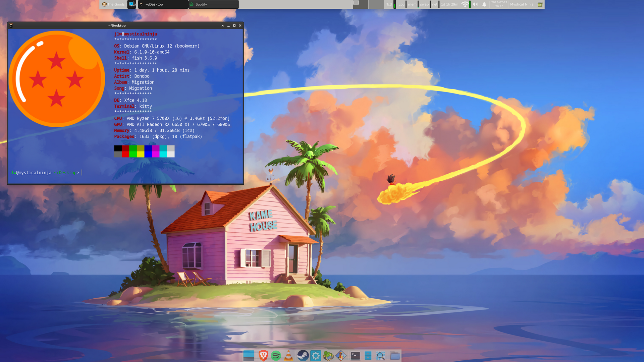Shade the terminal window using the up-arrow button
Screen dimensions: 644x362
(223, 25)
